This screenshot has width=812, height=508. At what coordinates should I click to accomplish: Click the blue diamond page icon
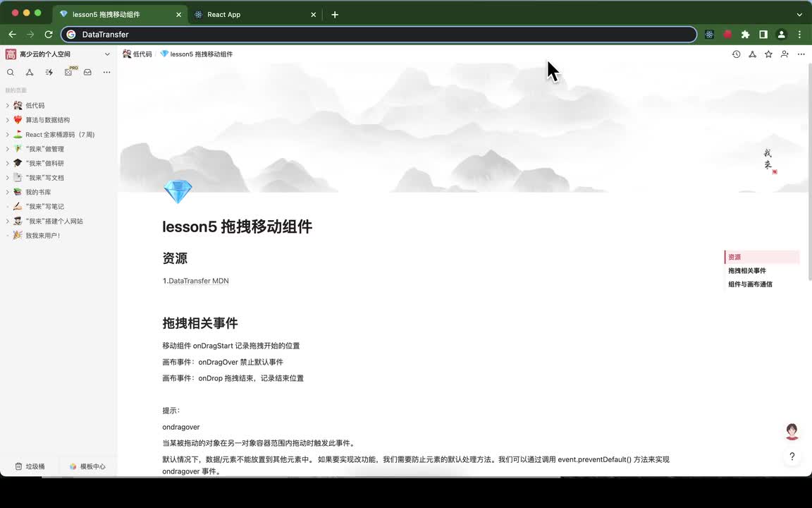pos(178,191)
